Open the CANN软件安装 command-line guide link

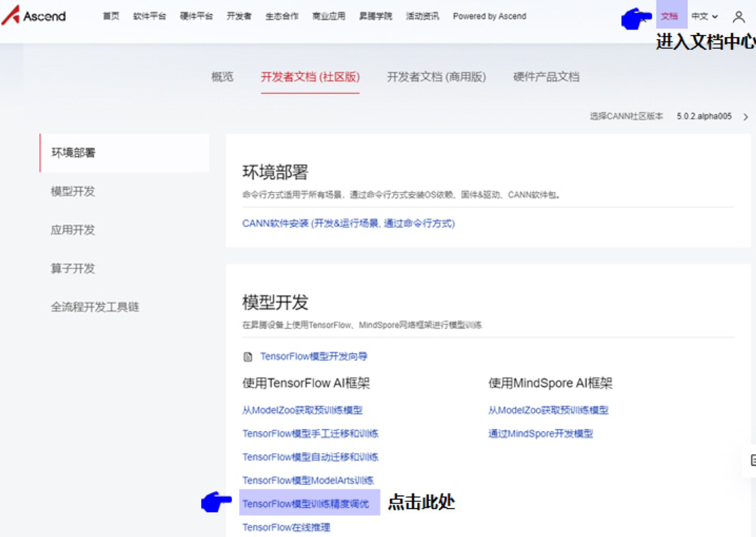pyautogui.click(x=348, y=223)
